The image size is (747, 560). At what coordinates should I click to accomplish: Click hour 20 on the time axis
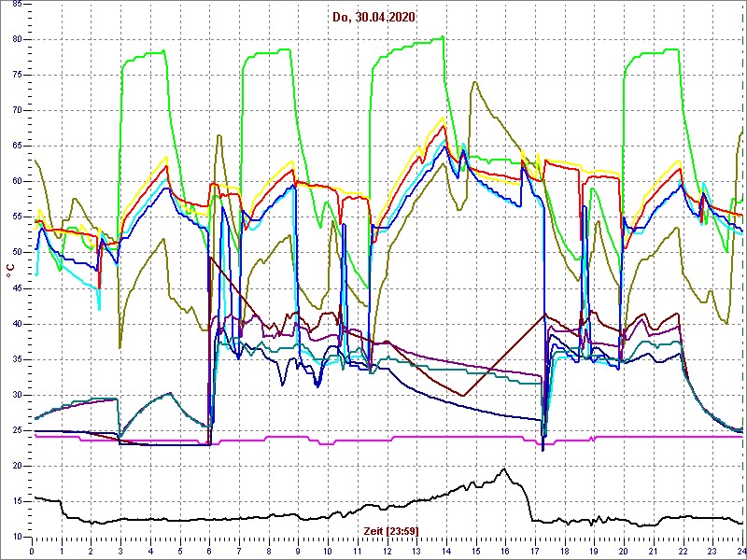(624, 553)
